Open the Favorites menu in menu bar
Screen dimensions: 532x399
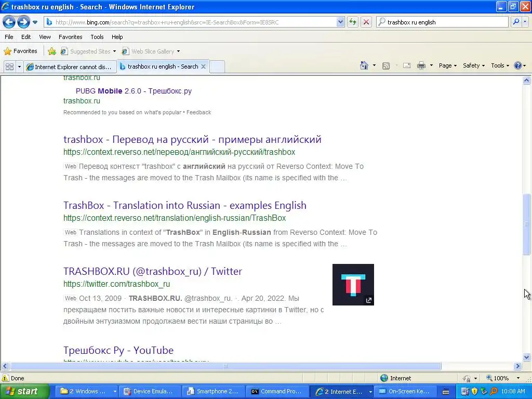(x=70, y=37)
